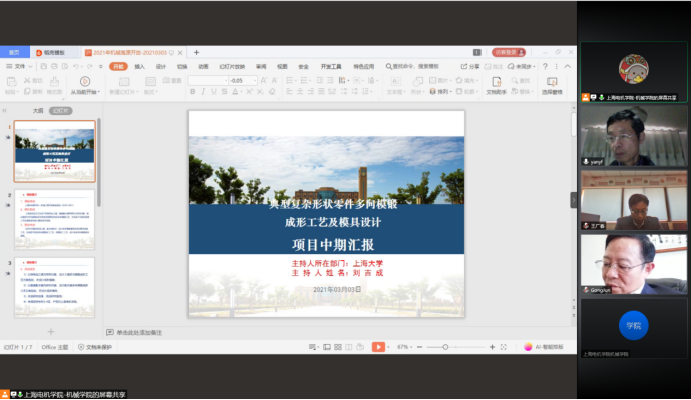Select the second slide thumbnail
691x400 pixels.
54,218
